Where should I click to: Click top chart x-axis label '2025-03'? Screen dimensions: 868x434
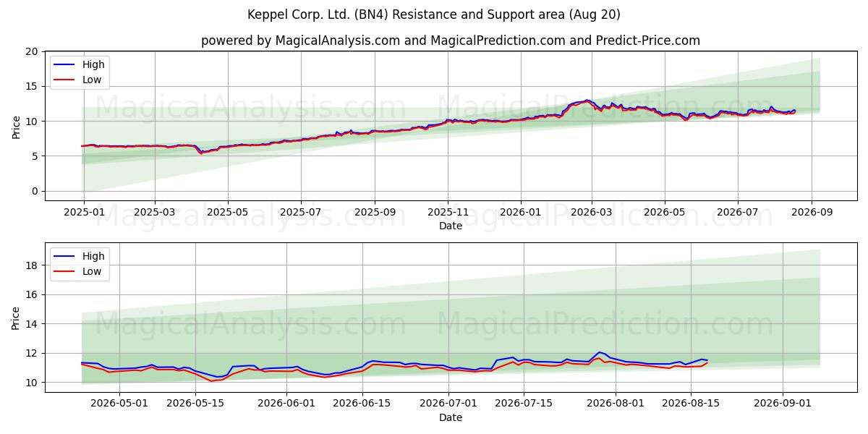coord(155,212)
